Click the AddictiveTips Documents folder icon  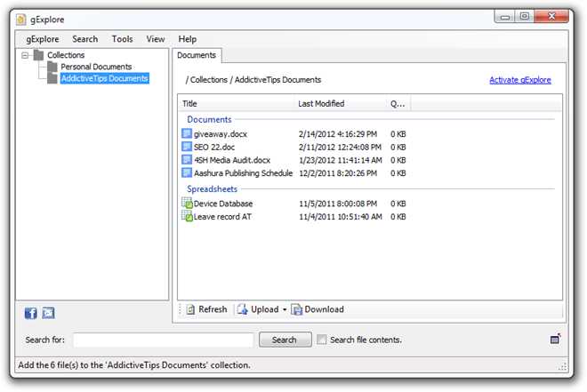[52, 78]
